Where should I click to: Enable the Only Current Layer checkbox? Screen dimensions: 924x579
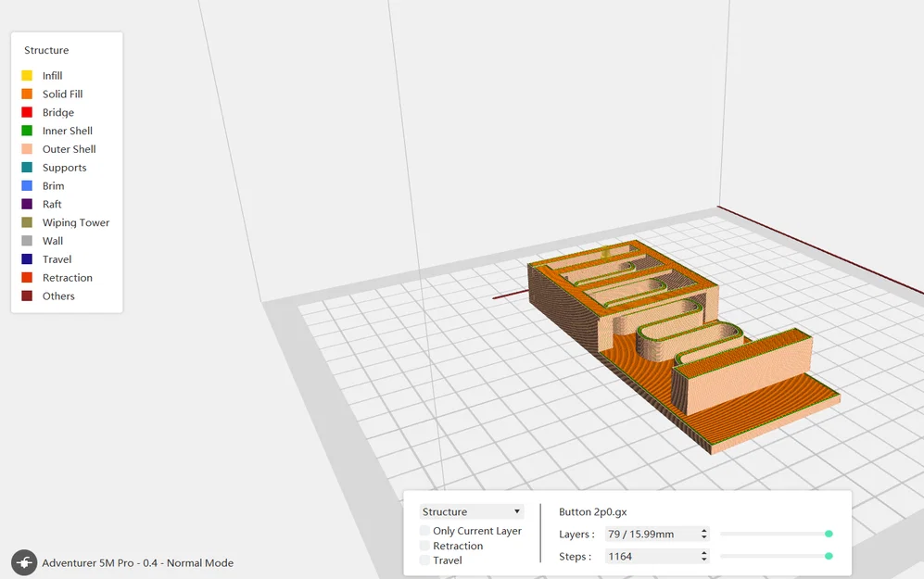424,530
